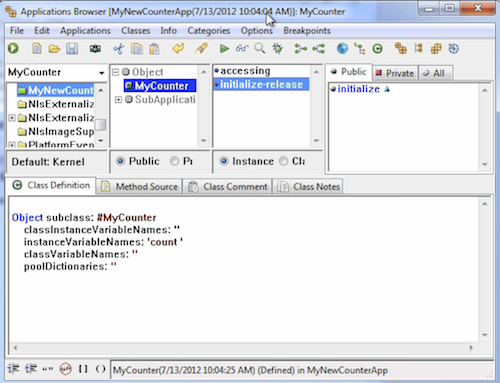Image resolution: width=500 pixels, height=383 pixels.
Task: Click the yellow undo arrow icon
Action: point(178,49)
